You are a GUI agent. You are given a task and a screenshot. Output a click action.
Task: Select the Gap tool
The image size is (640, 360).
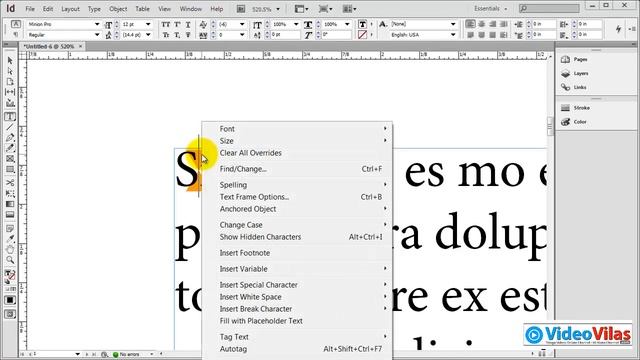coord(10,92)
